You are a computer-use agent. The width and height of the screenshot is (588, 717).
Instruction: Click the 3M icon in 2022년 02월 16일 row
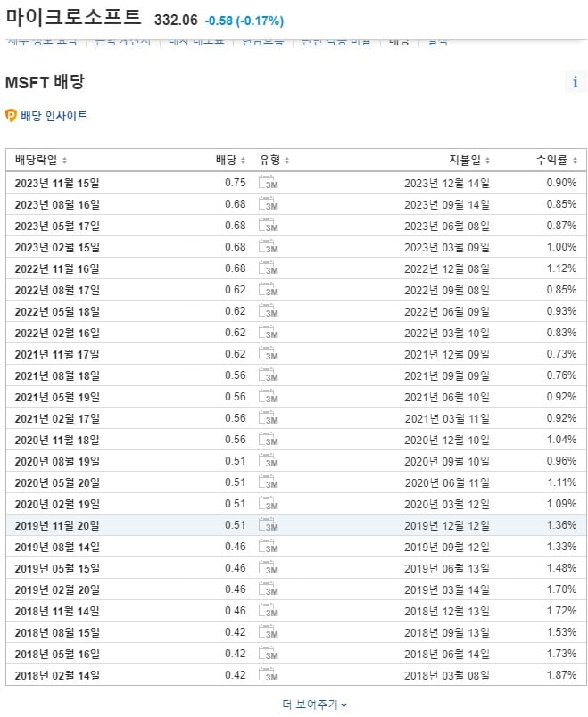(269, 333)
